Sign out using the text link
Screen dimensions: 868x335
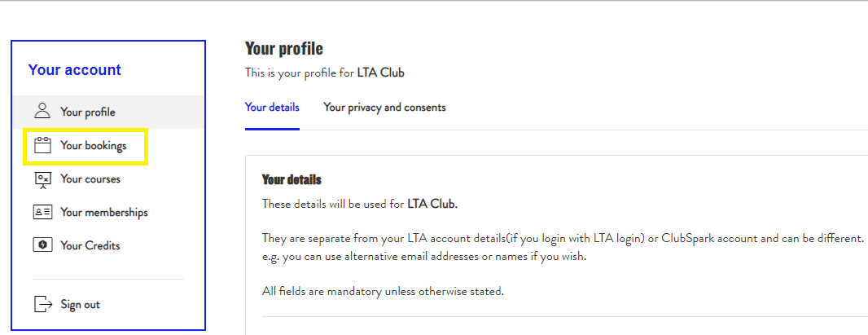(81, 305)
